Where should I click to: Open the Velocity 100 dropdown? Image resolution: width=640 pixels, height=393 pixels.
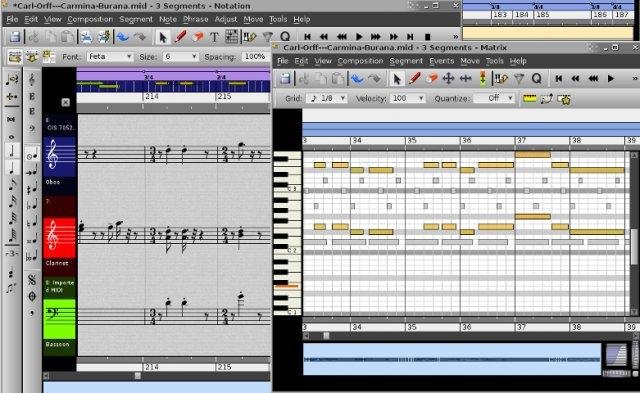[x=407, y=98]
